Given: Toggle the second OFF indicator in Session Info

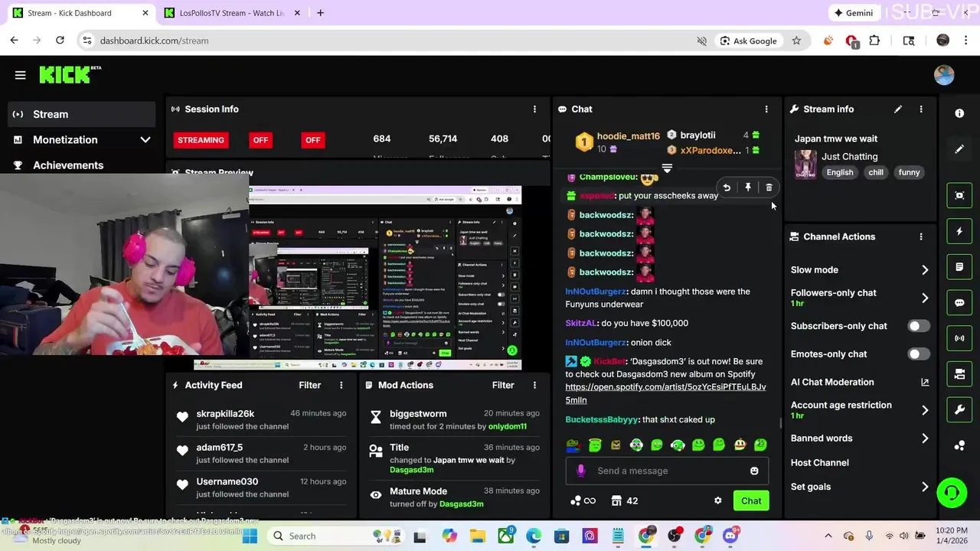Looking at the screenshot, I should (x=312, y=140).
